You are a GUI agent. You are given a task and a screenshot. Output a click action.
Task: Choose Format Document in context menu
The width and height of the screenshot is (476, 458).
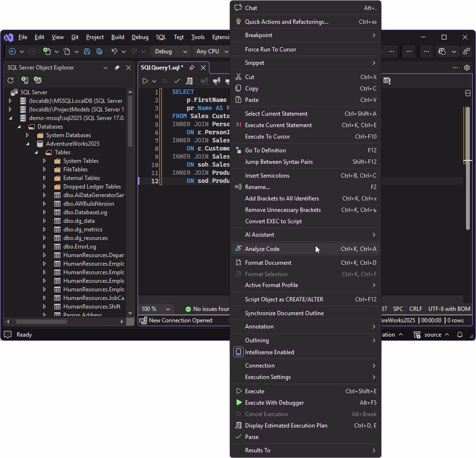pos(306,263)
